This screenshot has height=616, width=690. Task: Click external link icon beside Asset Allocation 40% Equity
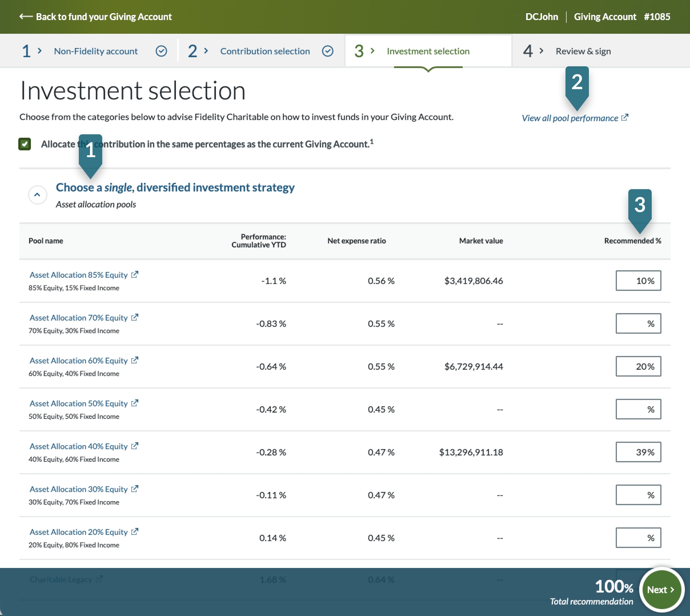(135, 446)
